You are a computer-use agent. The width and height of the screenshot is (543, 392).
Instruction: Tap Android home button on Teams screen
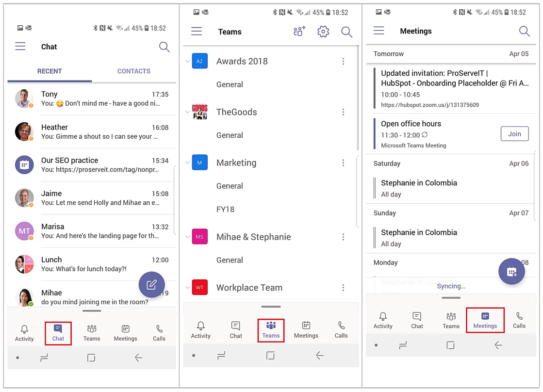pos(270,355)
